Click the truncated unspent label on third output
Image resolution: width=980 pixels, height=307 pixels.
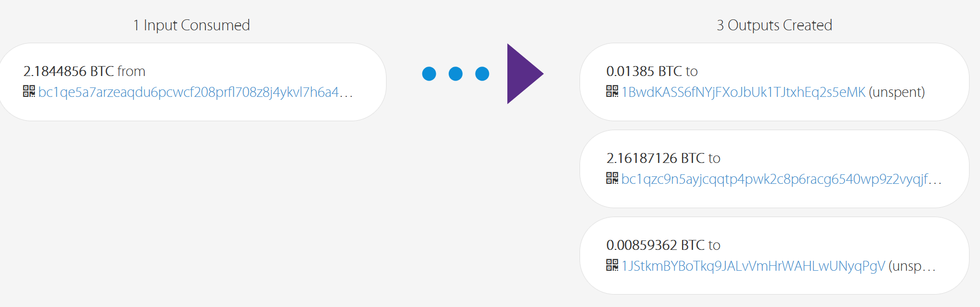[x=912, y=266]
